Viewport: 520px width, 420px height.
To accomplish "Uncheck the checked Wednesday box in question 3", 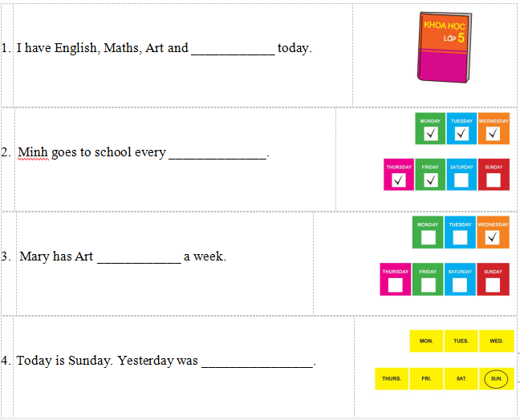I will 493,237.
